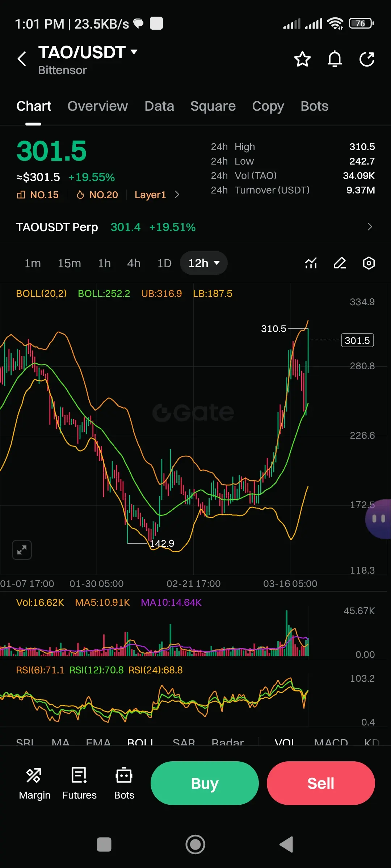
Task: Tap the 24h Turnover value 9.37M
Action: click(x=361, y=190)
